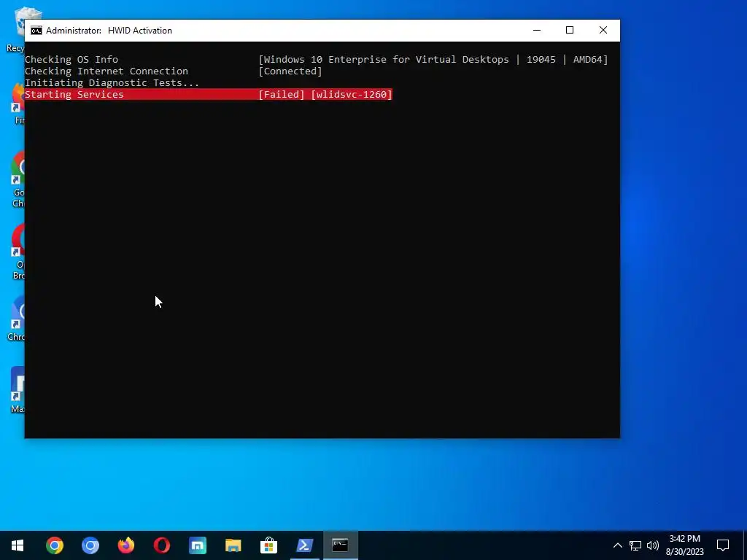The width and height of the screenshot is (747, 560).
Task: Launch Firefox from the taskbar
Action: pyautogui.click(x=125, y=545)
